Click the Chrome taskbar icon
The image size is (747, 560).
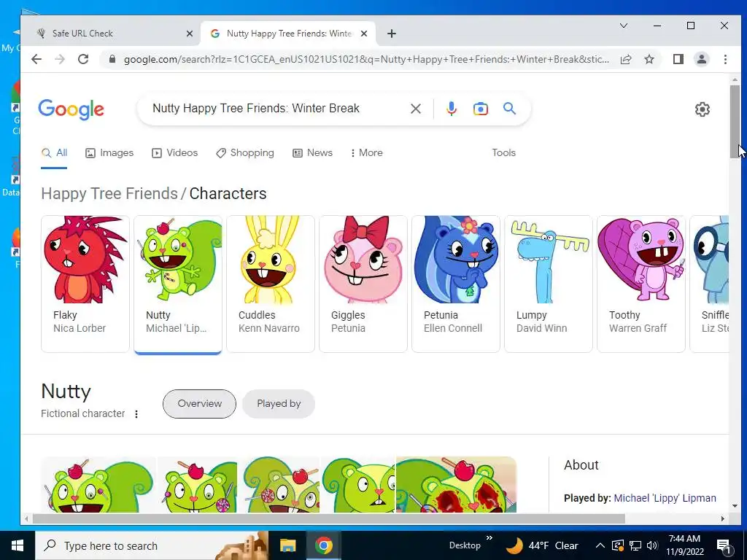tap(323, 545)
